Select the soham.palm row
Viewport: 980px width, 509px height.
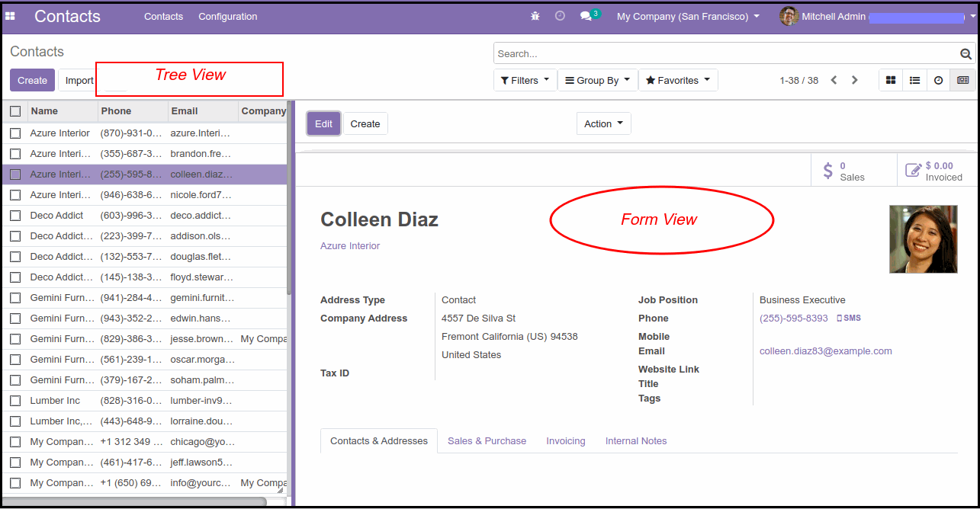145,380
